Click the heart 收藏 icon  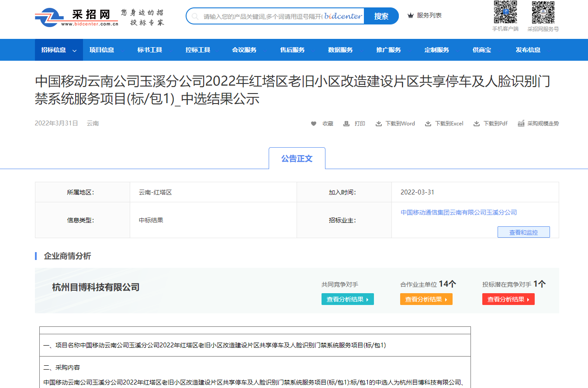point(314,124)
